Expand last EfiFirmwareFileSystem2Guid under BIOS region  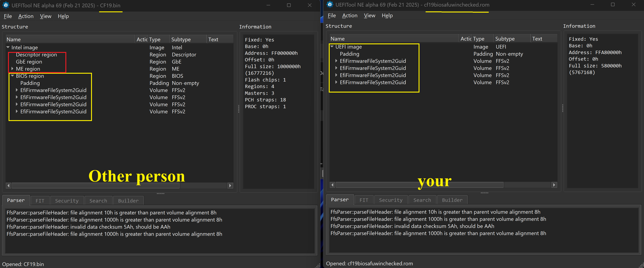tap(17, 111)
